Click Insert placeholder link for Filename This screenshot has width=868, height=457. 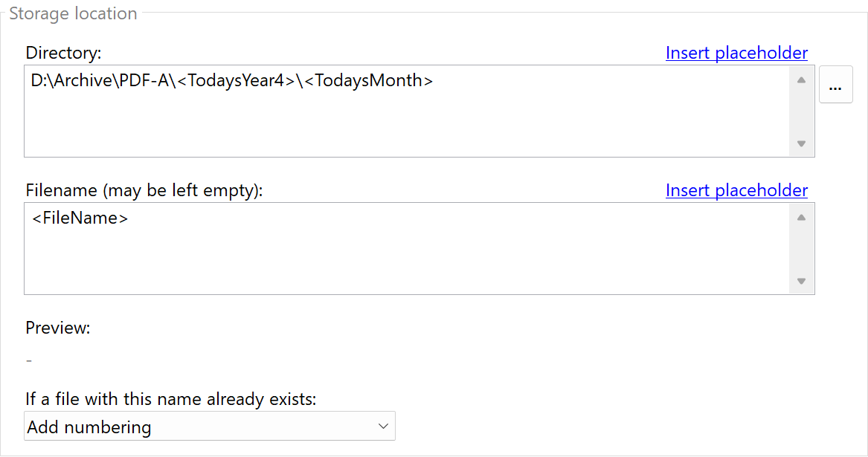736,190
